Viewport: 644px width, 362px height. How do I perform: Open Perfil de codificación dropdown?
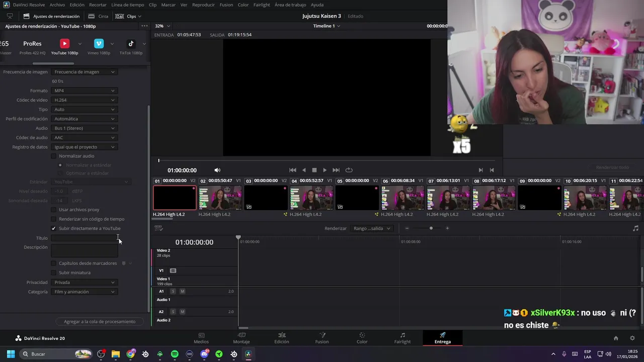pyautogui.click(x=85, y=119)
